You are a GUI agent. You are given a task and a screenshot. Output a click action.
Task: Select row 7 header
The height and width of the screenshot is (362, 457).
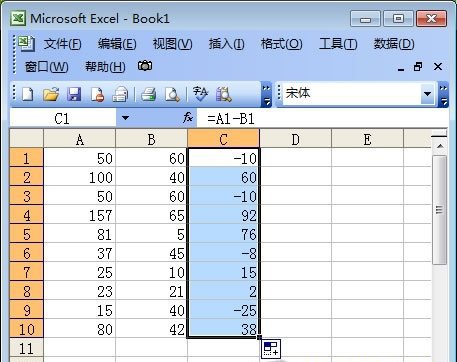point(26,272)
